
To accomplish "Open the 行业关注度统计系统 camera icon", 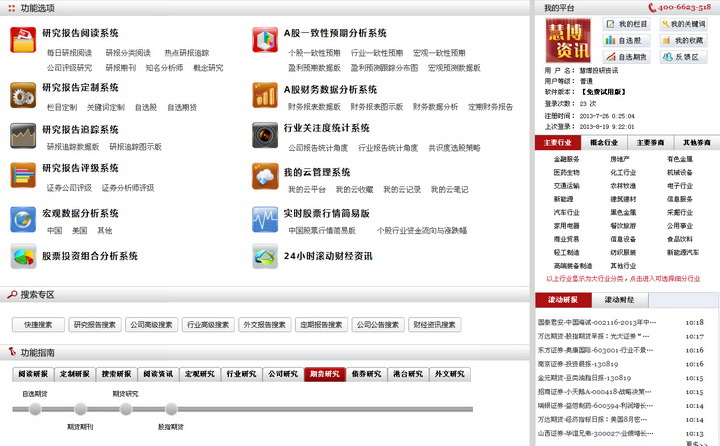I will click(265, 135).
